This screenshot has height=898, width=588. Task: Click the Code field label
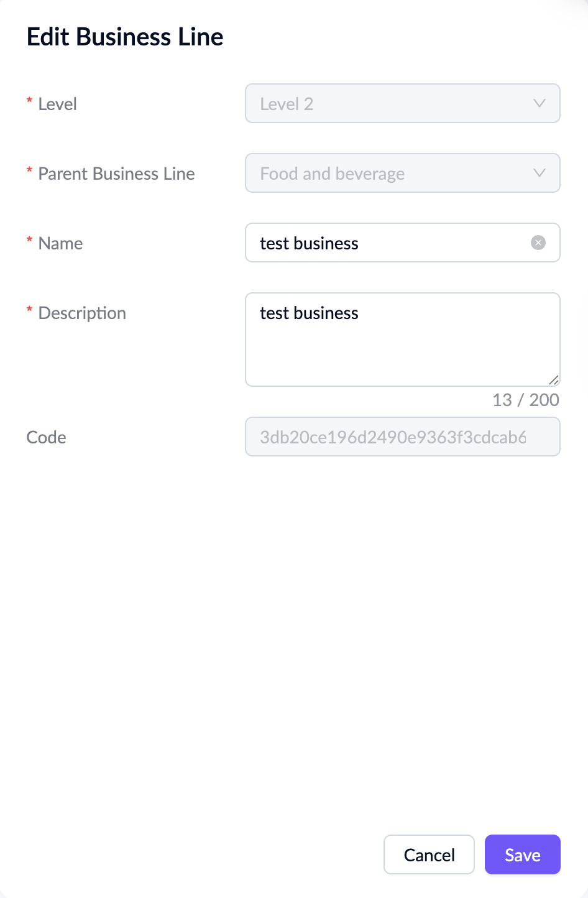[46, 437]
